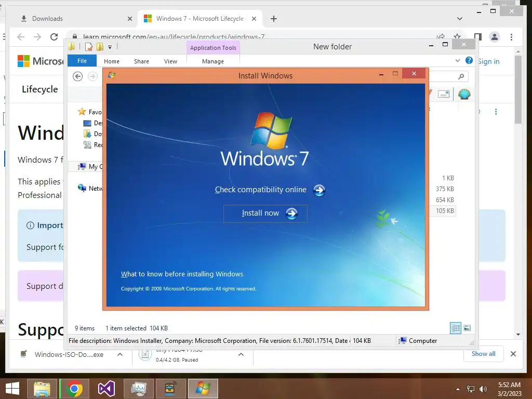
Task: Open the Chrome profile avatar
Action: [495, 37]
